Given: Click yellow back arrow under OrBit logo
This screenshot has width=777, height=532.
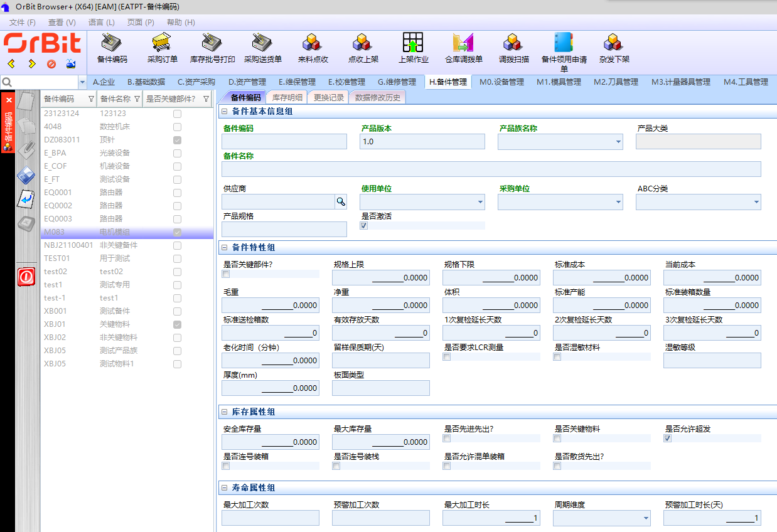Looking at the screenshot, I should pos(11,63).
